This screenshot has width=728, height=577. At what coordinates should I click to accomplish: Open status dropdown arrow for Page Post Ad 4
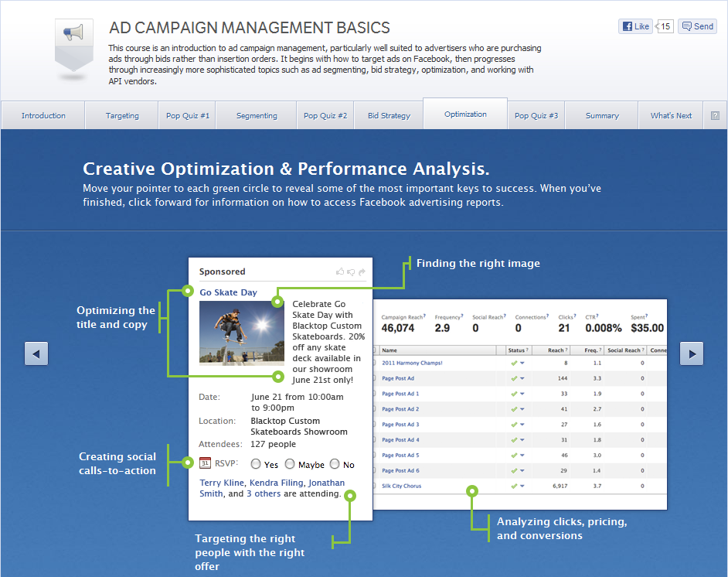pyautogui.click(x=522, y=440)
